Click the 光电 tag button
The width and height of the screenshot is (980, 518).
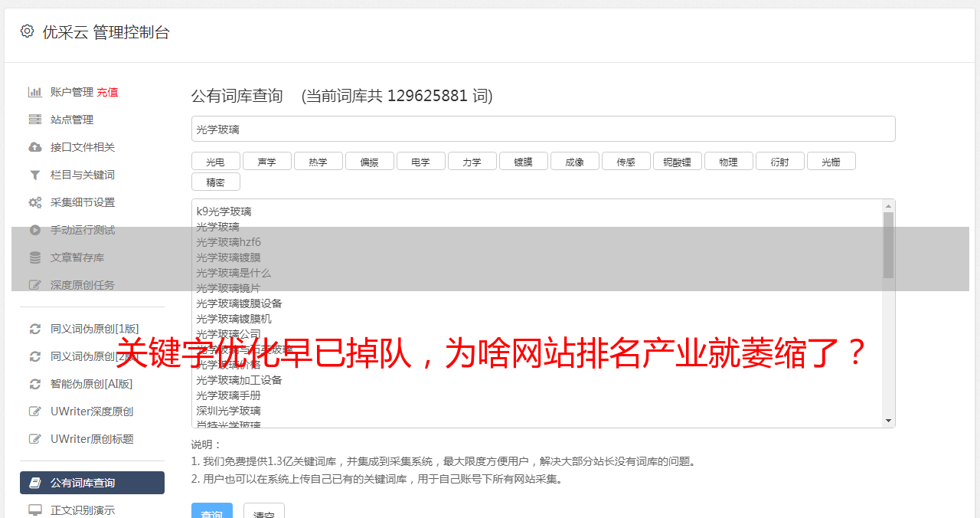(215, 161)
